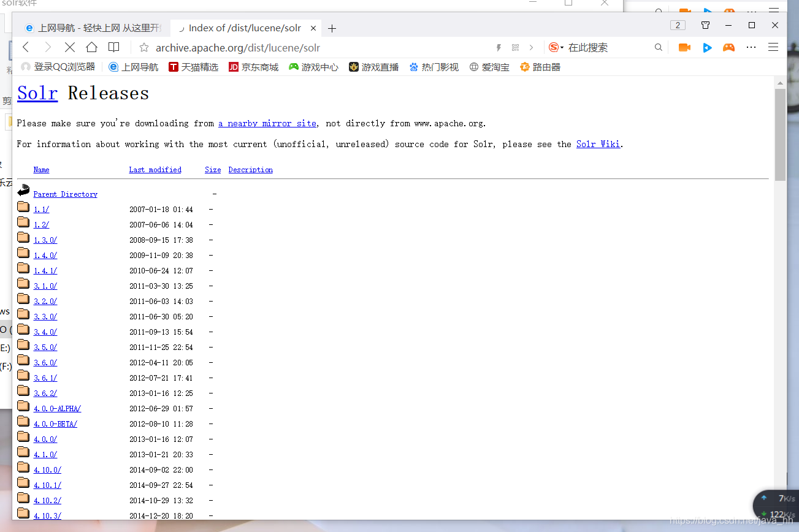Open a new tab with the plus button

[x=332, y=28]
